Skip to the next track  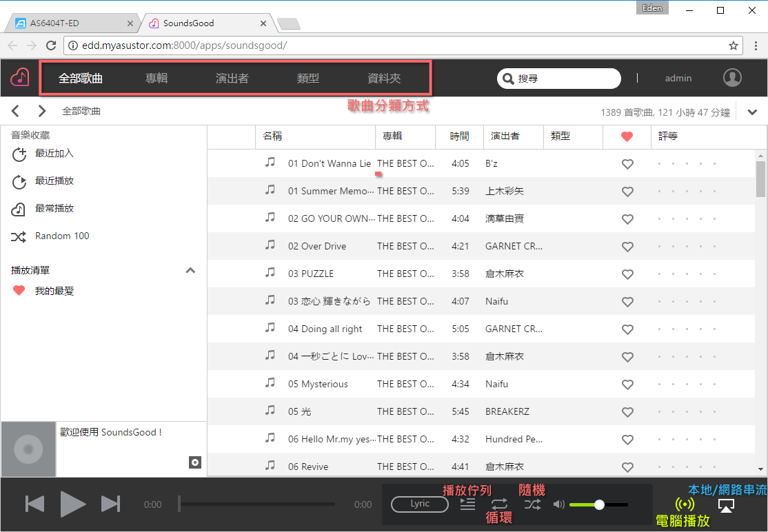111,504
